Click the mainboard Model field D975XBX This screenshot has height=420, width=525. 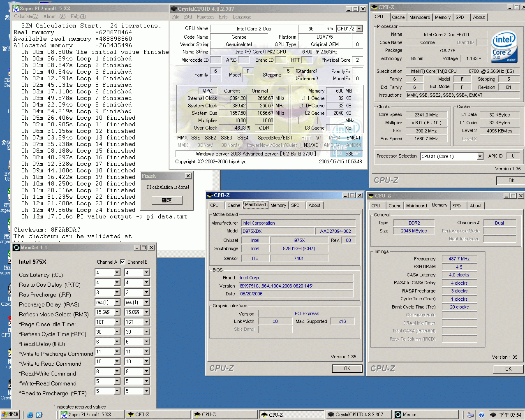coord(278,231)
